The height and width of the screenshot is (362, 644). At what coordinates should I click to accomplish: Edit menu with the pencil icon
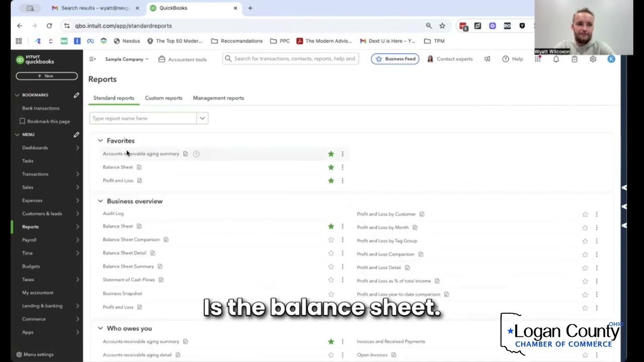click(x=76, y=134)
